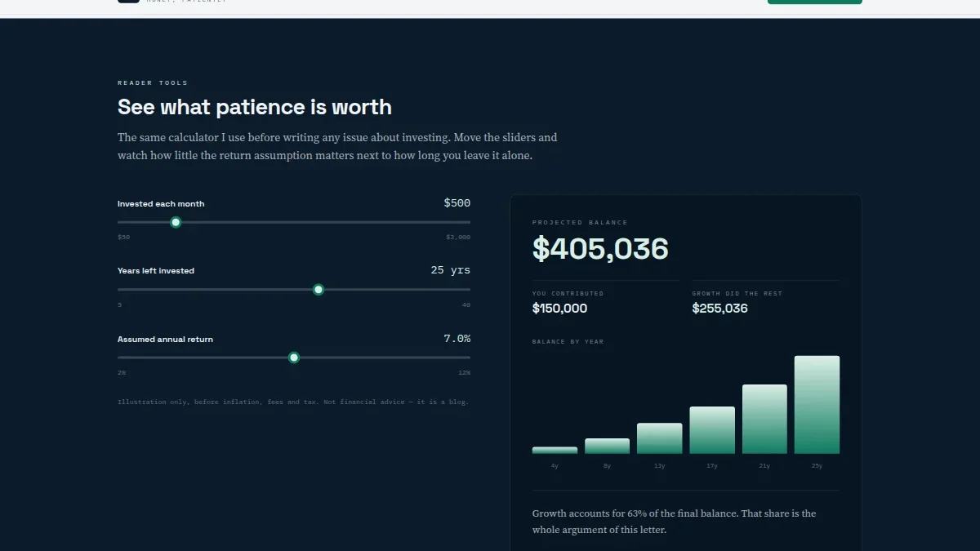Click the 13y axis label
The width and height of the screenshot is (980, 551).
(660, 466)
